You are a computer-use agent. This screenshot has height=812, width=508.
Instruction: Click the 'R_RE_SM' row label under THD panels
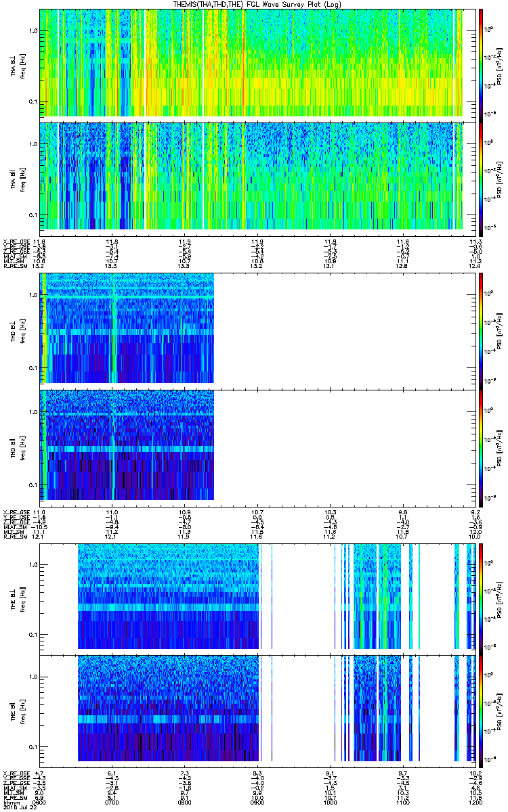pyautogui.click(x=15, y=536)
